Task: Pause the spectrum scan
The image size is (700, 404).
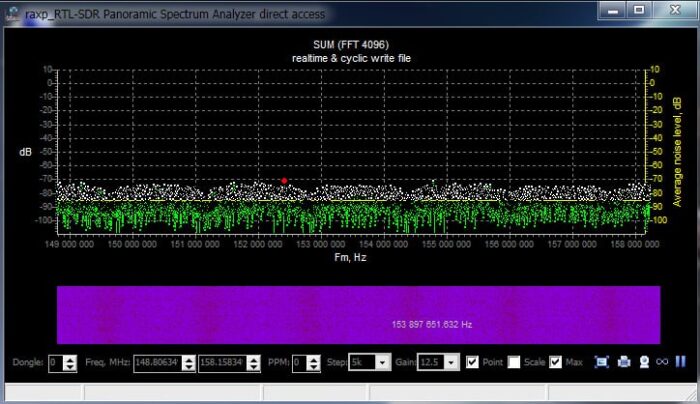Action: point(681,362)
